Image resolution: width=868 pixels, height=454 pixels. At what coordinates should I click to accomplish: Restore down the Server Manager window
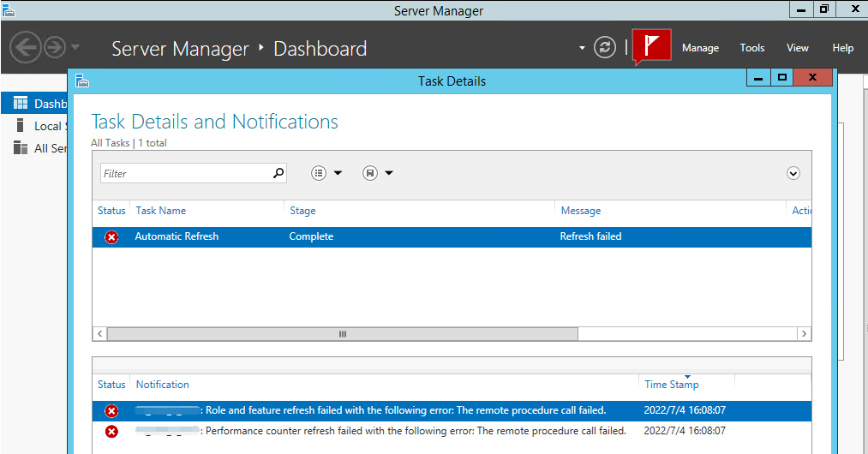[824, 9]
